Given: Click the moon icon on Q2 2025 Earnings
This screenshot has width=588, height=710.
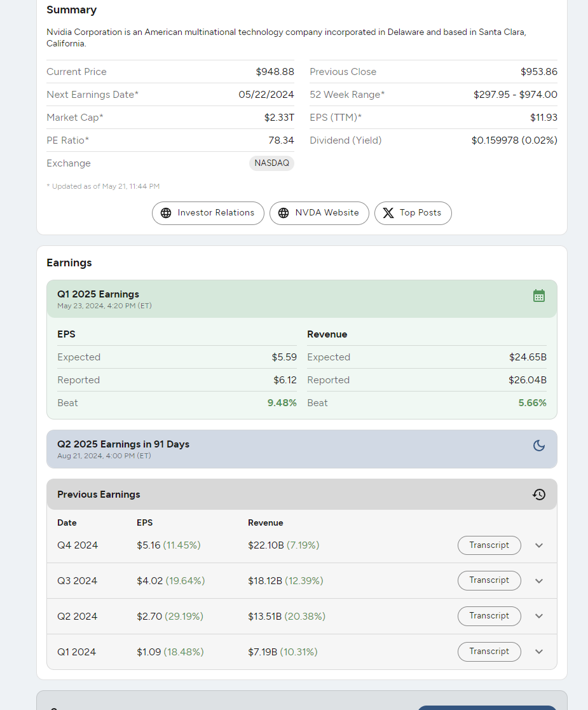Looking at the screenshot, I should click(539, 446).
